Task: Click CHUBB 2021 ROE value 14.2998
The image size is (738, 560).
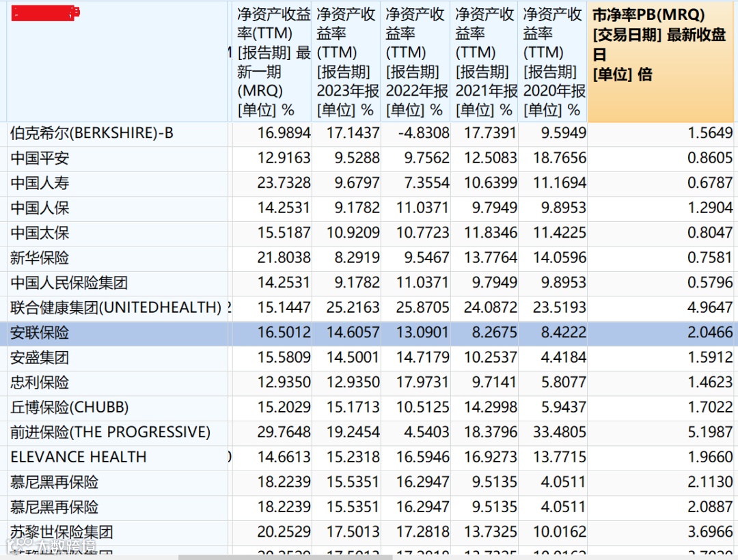Action: [x=491, y=407]
